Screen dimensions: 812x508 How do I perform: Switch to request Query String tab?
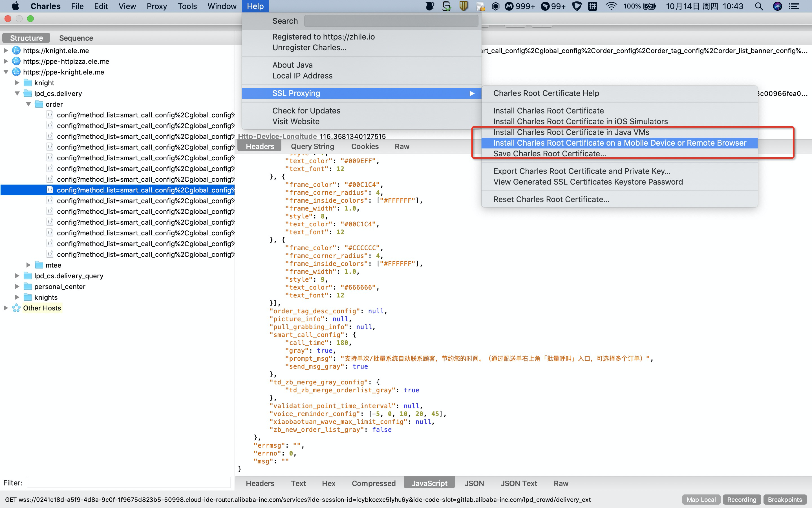click(312, 146)
